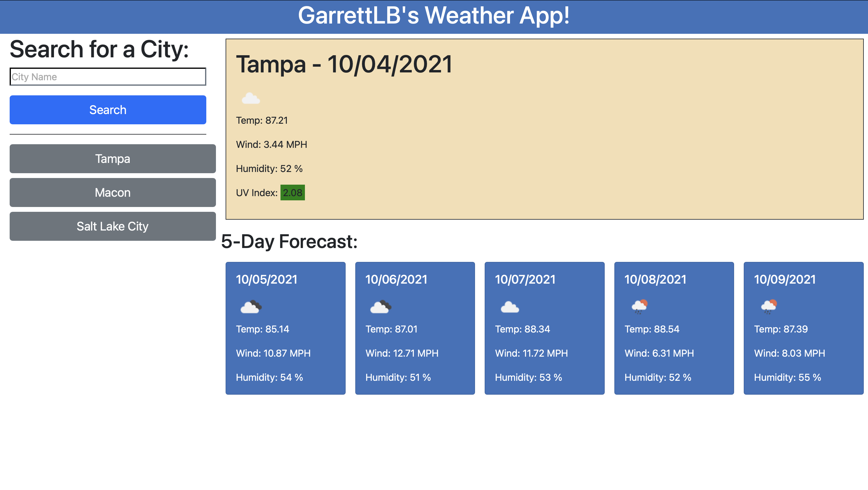Click the cloud icon for Tampa current weather
This screenshot has width=868, height=490.
pos(251,98)
